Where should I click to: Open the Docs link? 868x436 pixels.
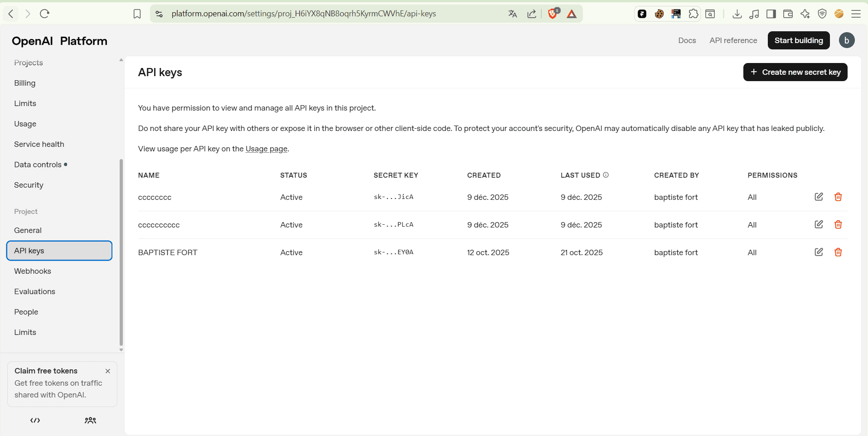[687, 40]
